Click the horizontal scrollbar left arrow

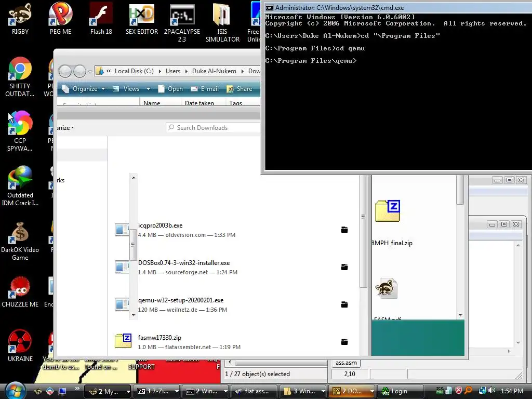(230, 362)
